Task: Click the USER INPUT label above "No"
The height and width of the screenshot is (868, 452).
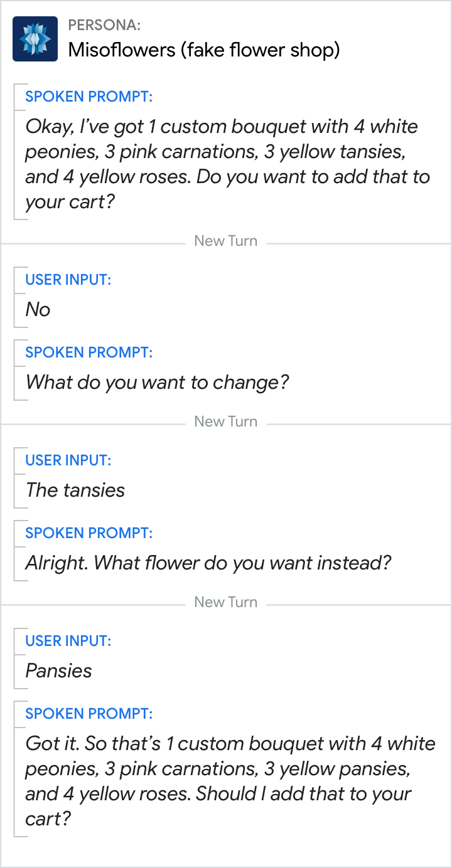Action: point(68,280)
